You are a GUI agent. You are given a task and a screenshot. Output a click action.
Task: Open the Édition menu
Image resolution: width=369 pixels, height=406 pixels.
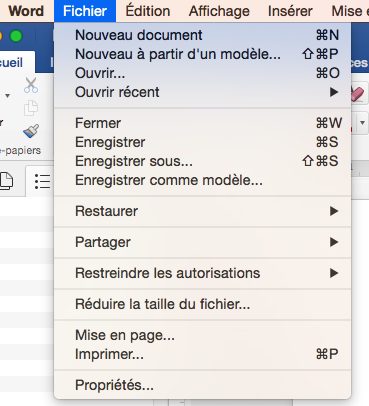click(148, 11)
